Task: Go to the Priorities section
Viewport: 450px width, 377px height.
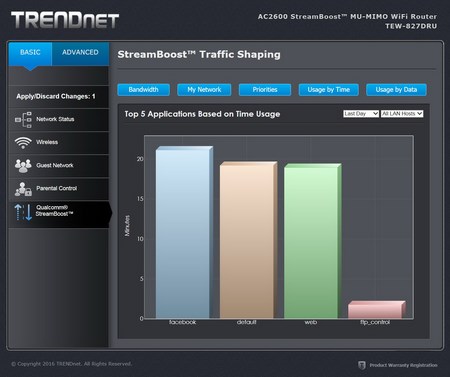Action: pos(265,90)
